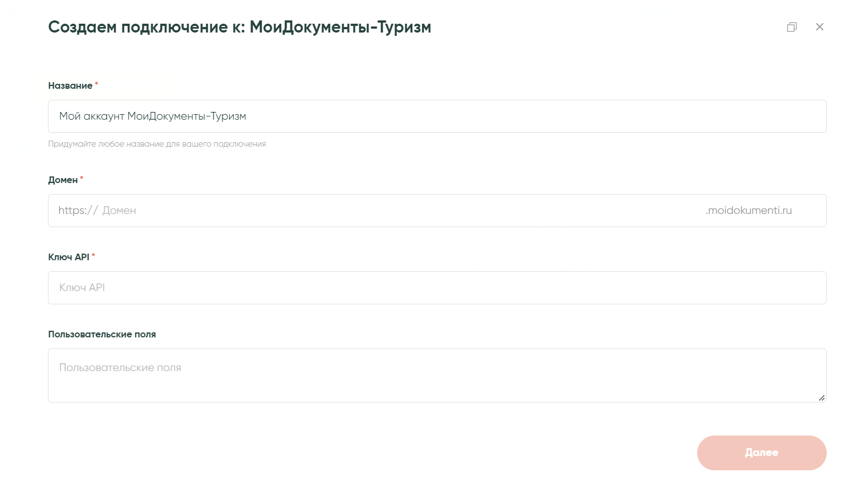The image size is (868, 478).
Task: Focus the Ключ API input field
Action: coord(436,288)
